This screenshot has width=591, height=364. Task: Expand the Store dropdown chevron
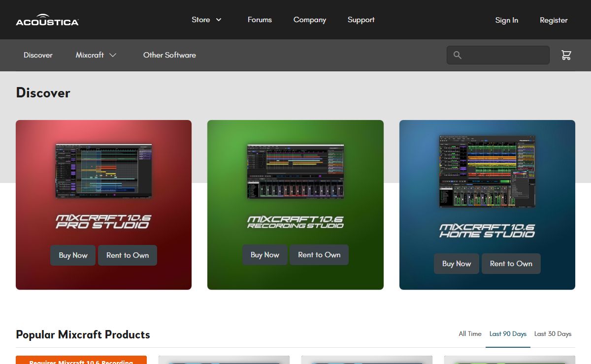219,20
